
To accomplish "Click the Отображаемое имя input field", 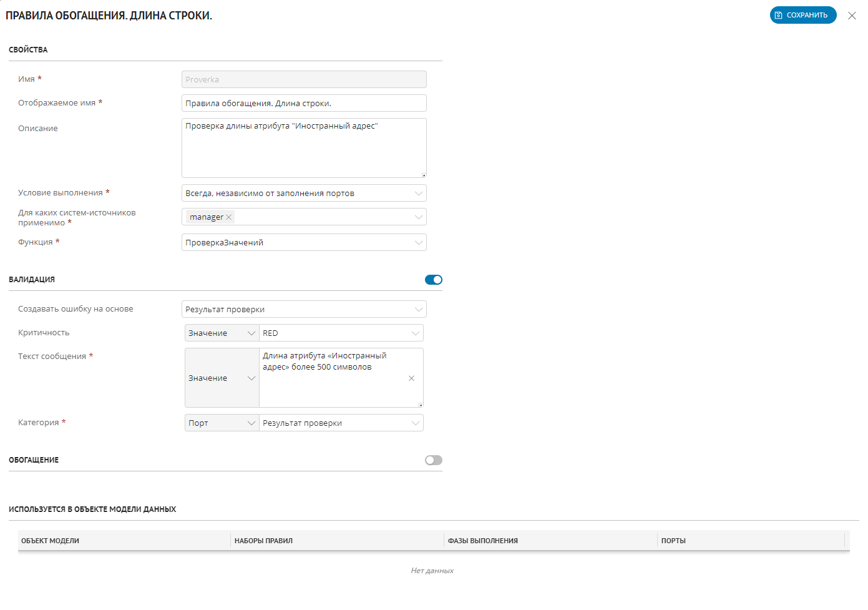I will click(x=304, y=104).
